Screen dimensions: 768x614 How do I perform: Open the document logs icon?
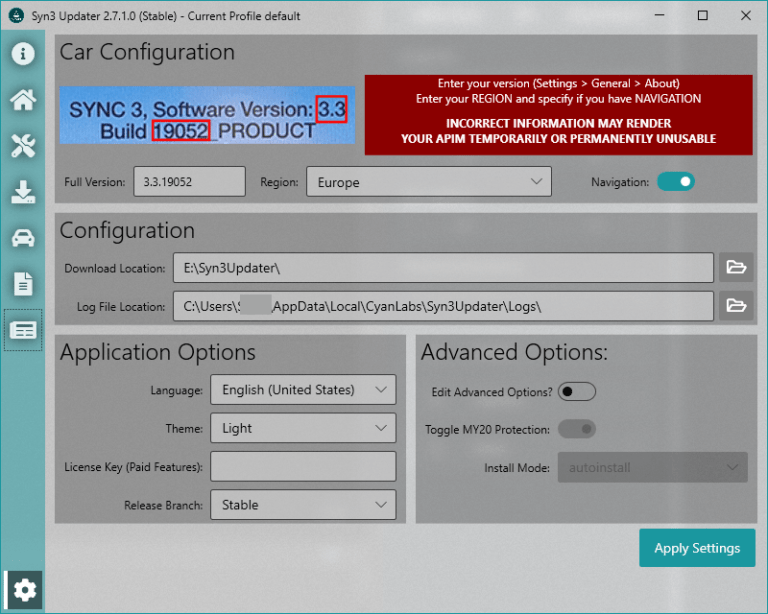click(23, 284)
